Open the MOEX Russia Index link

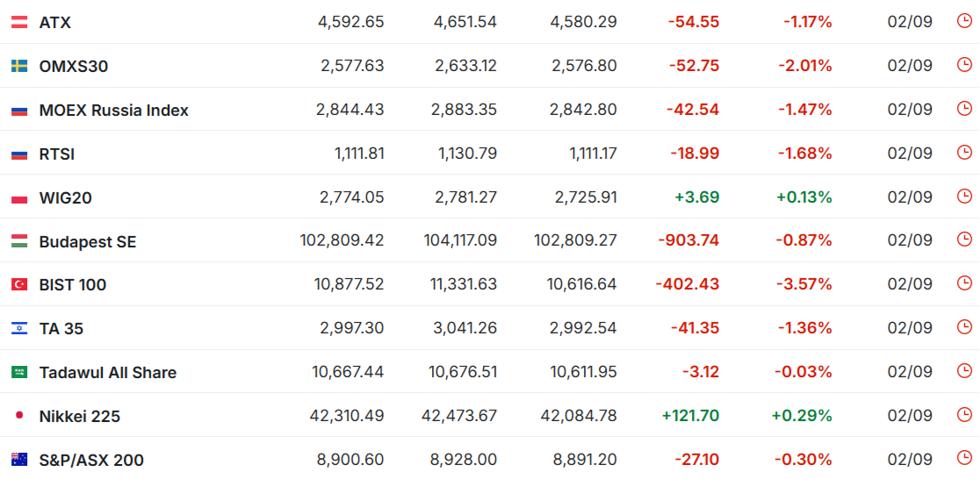pyautogui.click(x=114, y=111)
